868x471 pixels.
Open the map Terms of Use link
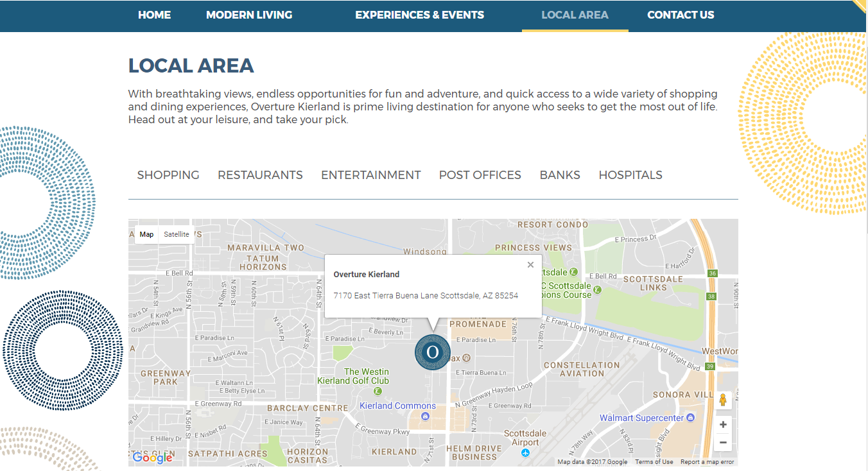click(x=654, y=462)
